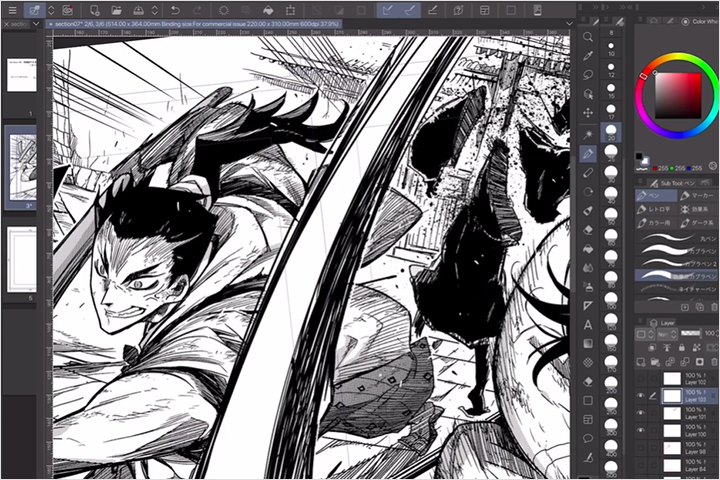The height and width of the screenshot is (480, 720).
Task: Click New layer folder icon
Action: [655, 362]
